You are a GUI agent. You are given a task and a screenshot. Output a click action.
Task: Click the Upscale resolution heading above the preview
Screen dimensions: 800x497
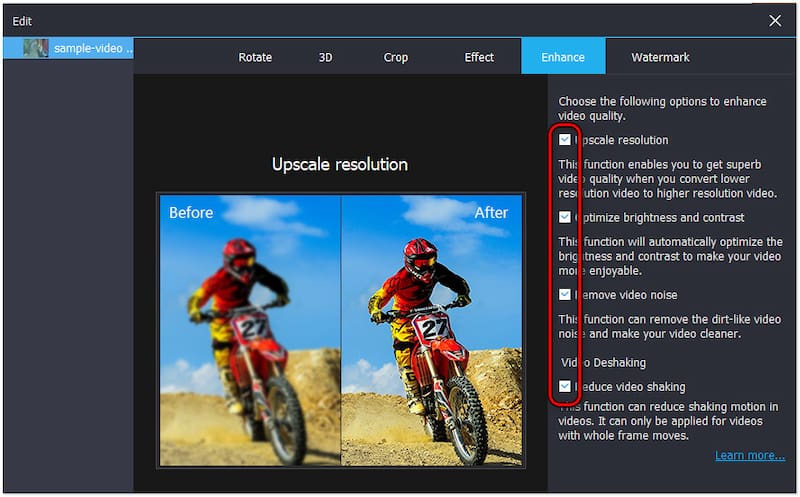(340, 164)
